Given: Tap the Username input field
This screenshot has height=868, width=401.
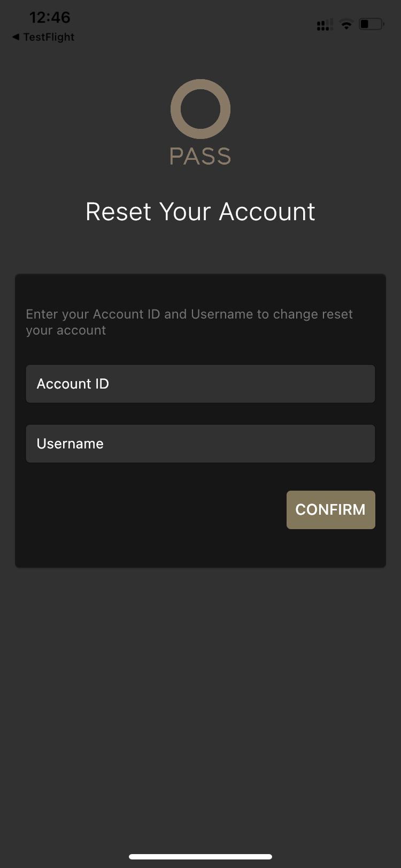Looking at the screenshot, I should [200, 443].
